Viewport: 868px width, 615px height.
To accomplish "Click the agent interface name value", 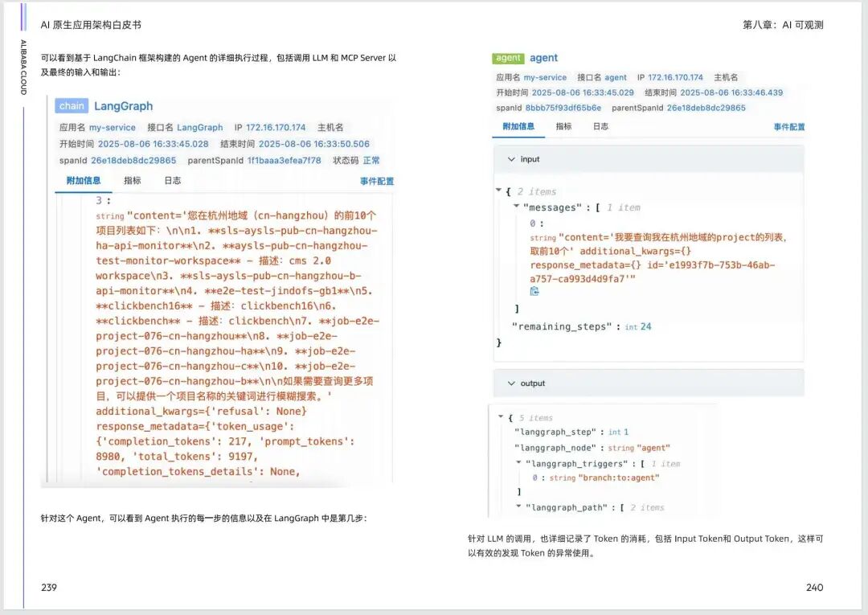I will [x=616, y=77].
